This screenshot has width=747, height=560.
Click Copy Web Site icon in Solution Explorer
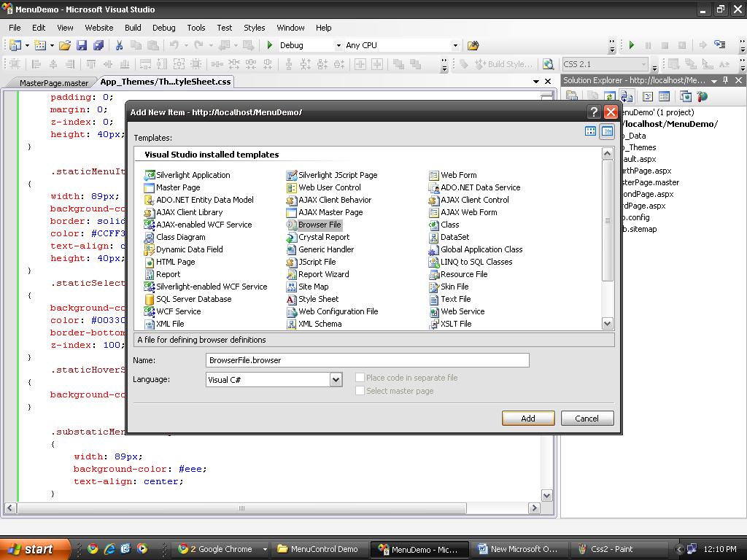click(686, 97)
